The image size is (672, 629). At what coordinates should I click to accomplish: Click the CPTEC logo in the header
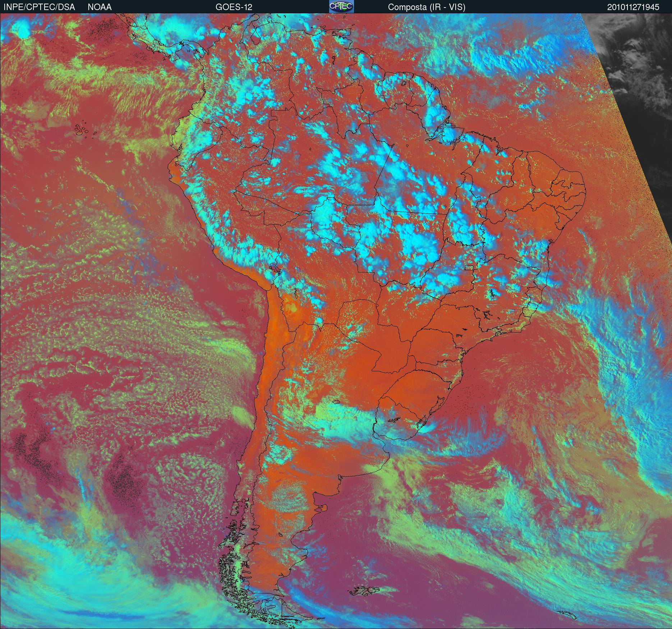341,6
